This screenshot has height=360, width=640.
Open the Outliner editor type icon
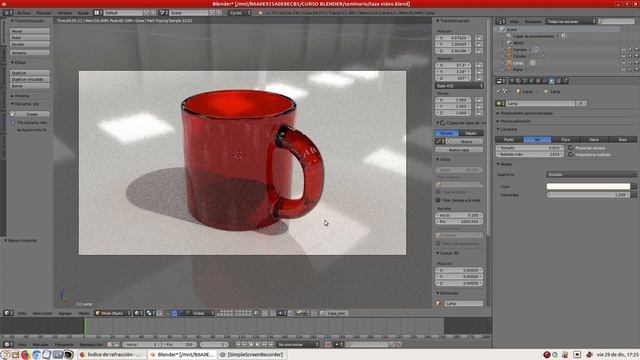[x=500, y=21]
